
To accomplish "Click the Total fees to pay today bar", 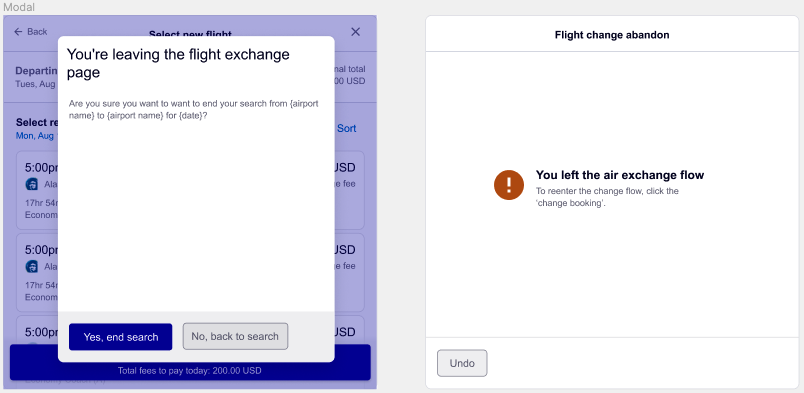I will 190,363.
